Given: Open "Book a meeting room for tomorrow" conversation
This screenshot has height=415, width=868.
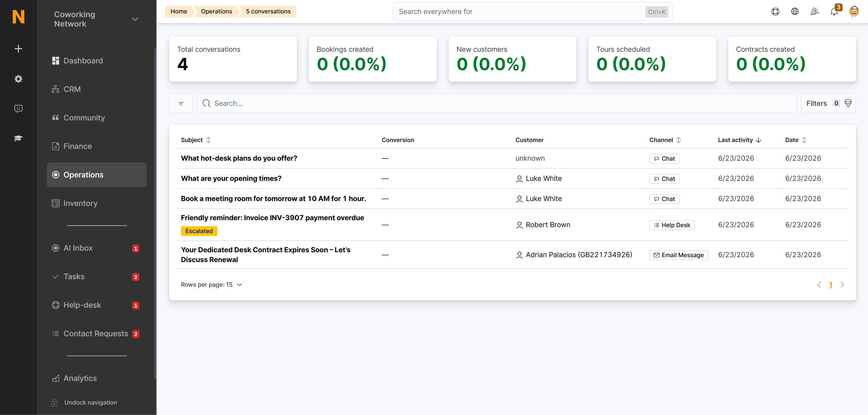Looking at the screenshot, I should click(x=274, y=199).
